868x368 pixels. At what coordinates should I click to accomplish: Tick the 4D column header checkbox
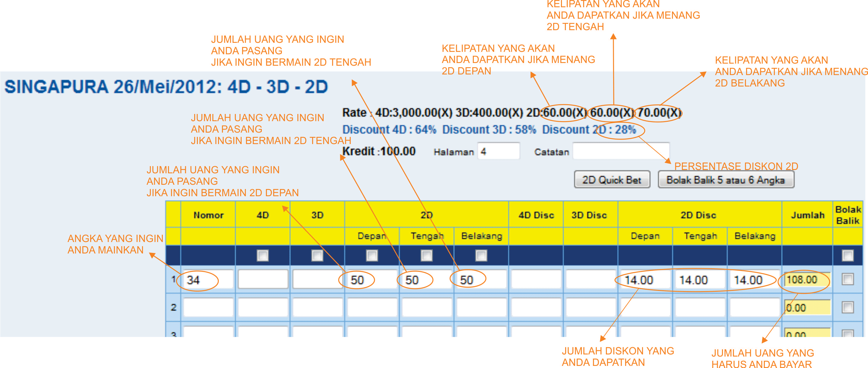point(262,255)
